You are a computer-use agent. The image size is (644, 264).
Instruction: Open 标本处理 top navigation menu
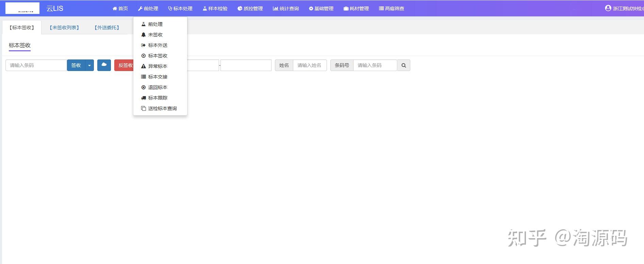pyautogui.click(x=180, y=8)
